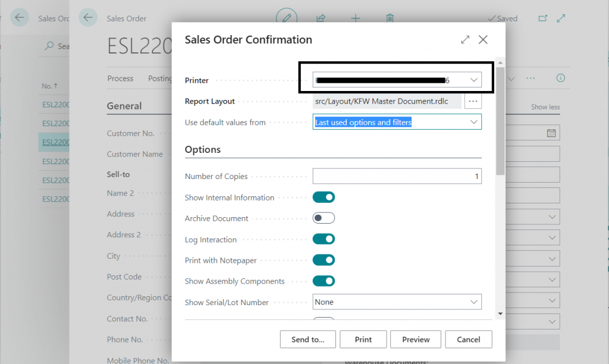Expand Use default values from dropdown
Viewport: 609px width, 364px height.
(474, 122)
